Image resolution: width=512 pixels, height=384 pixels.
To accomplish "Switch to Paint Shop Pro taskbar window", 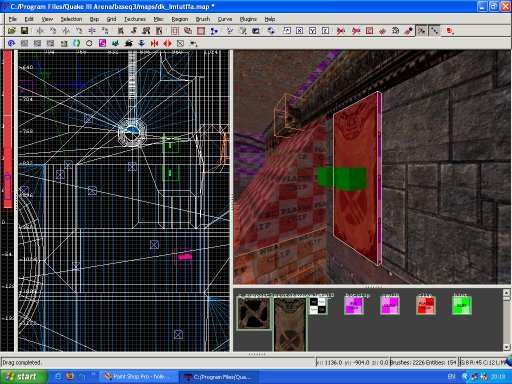I will click(x=137, y=377).
